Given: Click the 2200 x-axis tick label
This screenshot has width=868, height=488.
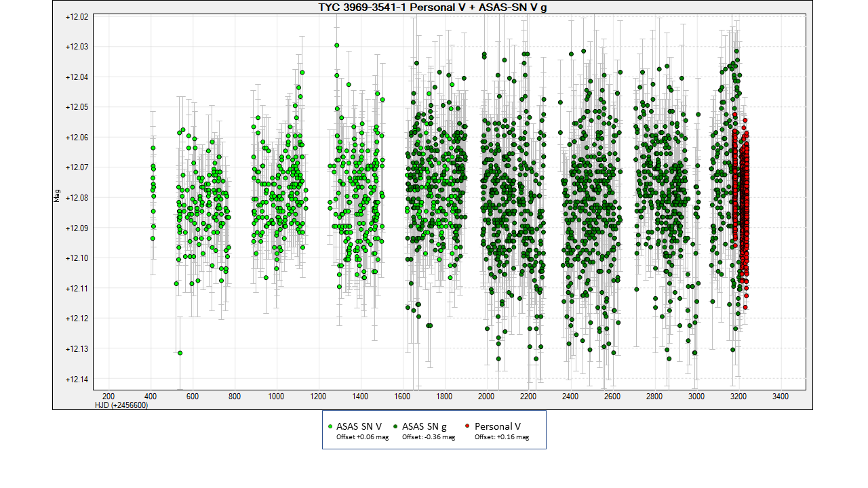Looking at the screenshot, I should pyautogui.click(x=528, y=396).
